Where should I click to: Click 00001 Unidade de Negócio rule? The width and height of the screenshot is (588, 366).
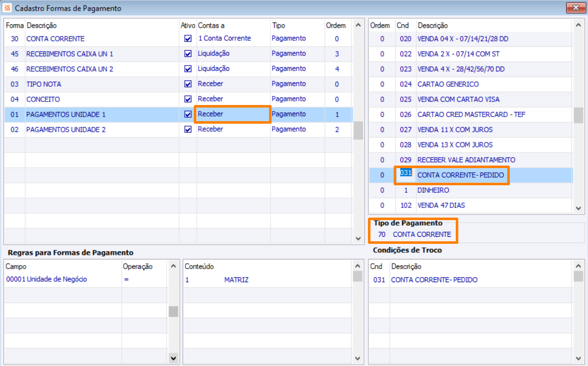[x=46, y=279]
